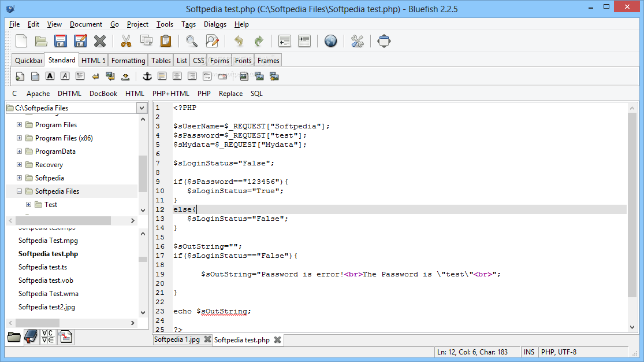Preview in browser with the globe icon

[330, 41]
